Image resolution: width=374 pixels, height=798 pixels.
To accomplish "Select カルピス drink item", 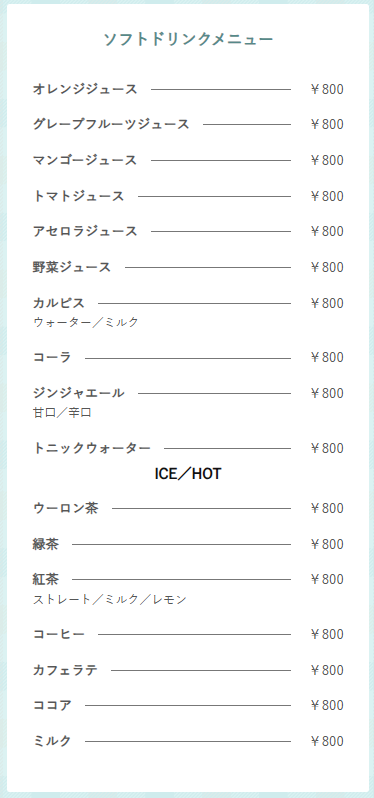I will (59, 303).
